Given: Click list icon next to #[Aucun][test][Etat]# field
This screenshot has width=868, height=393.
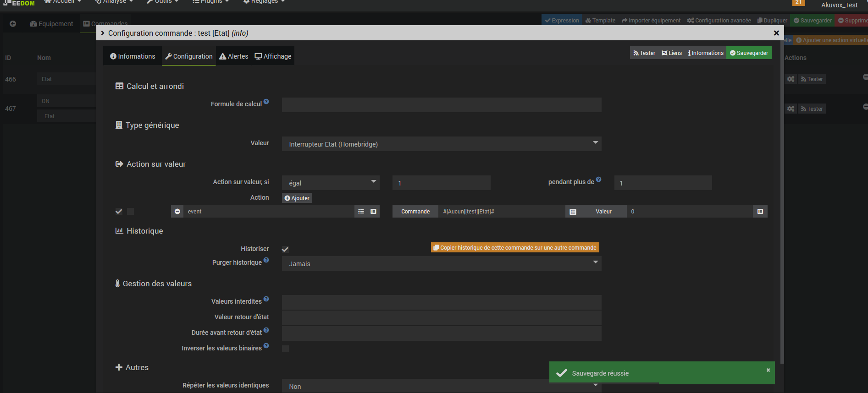Looking at the screenshot, I should coord(573,212).
